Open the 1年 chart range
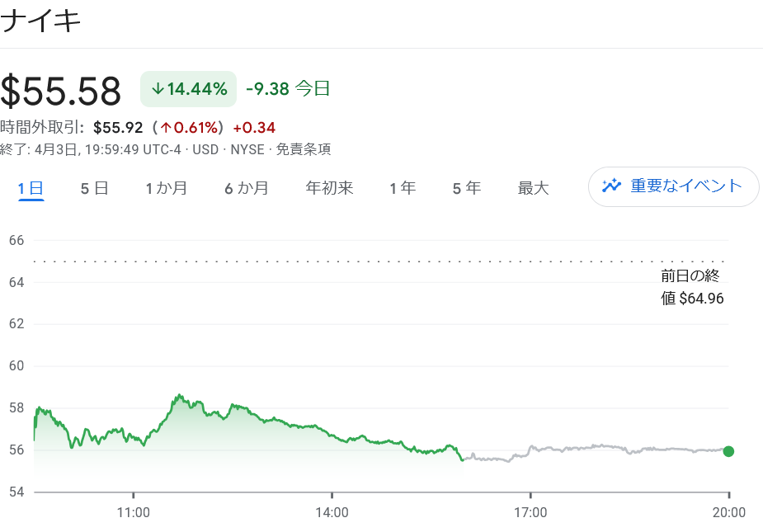This screenshot has width=763, height=532. point(403,188)
